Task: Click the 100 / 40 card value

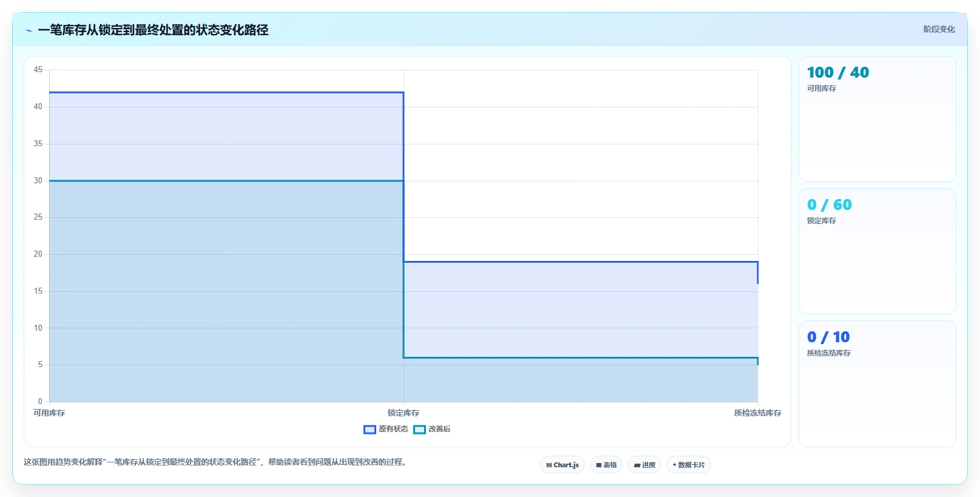Action: click(838, 72)
